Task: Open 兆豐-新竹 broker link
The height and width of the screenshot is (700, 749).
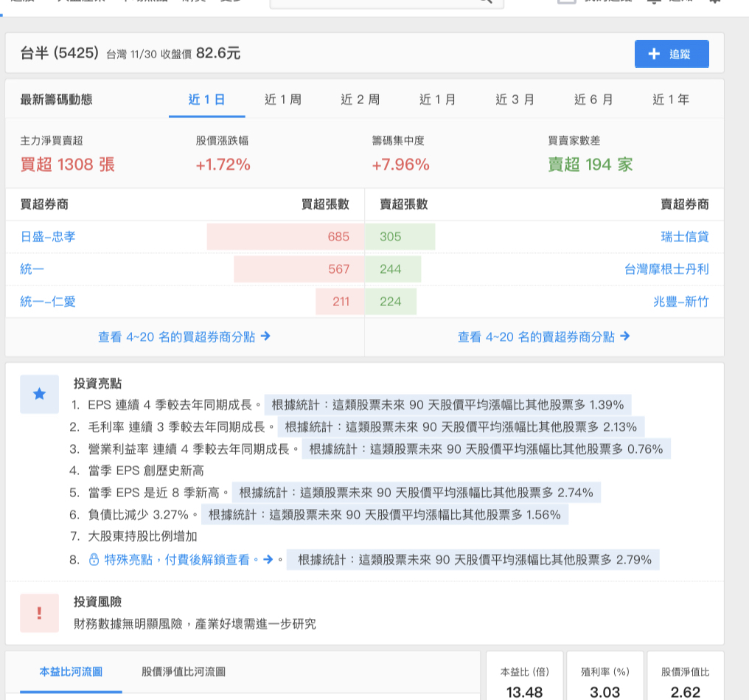Action: pos(680,302)
